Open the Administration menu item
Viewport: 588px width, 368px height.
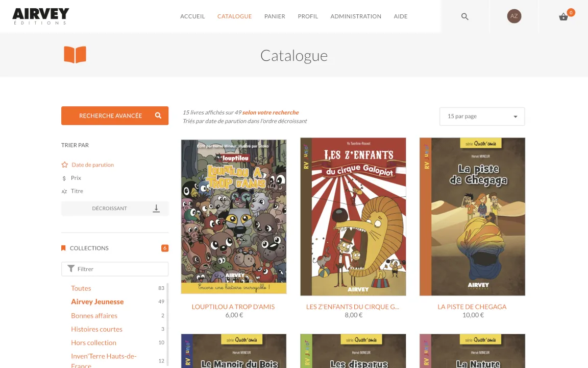pyautogui.click(x=355, y=16)
